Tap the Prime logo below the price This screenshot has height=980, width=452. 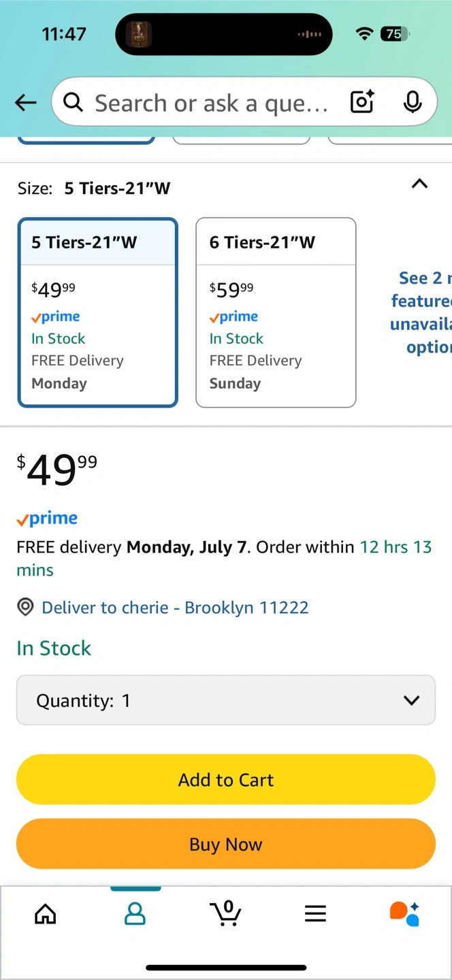pyautogui.click(x=47, y=519)
